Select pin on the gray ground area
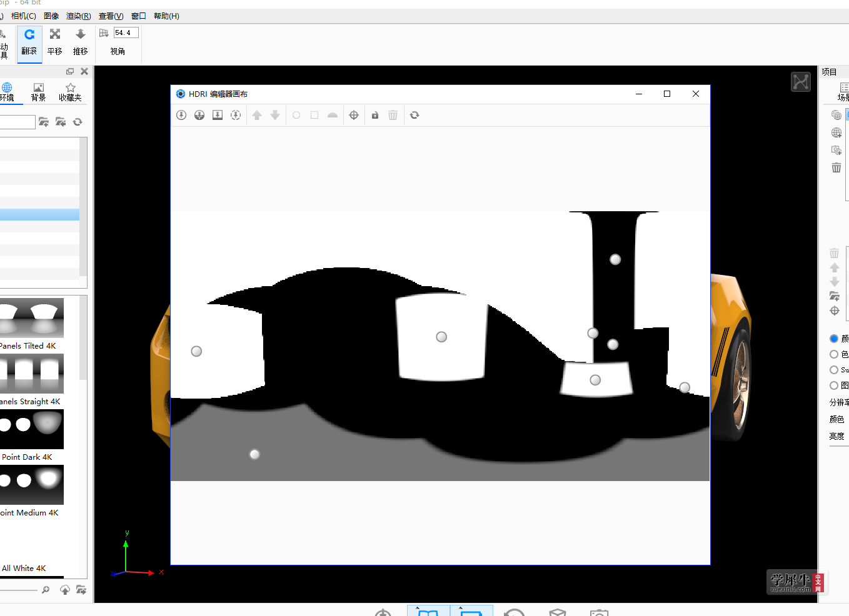This screenshot has height=616, width=849. coord(254,454)
